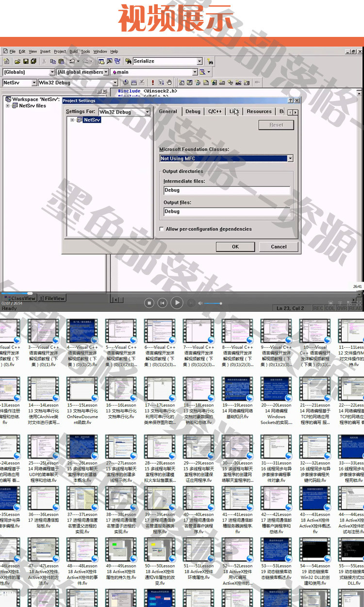Click the Cut scissors icon
The height and width of the screenshot is (607, 364).
coord(44,61)
